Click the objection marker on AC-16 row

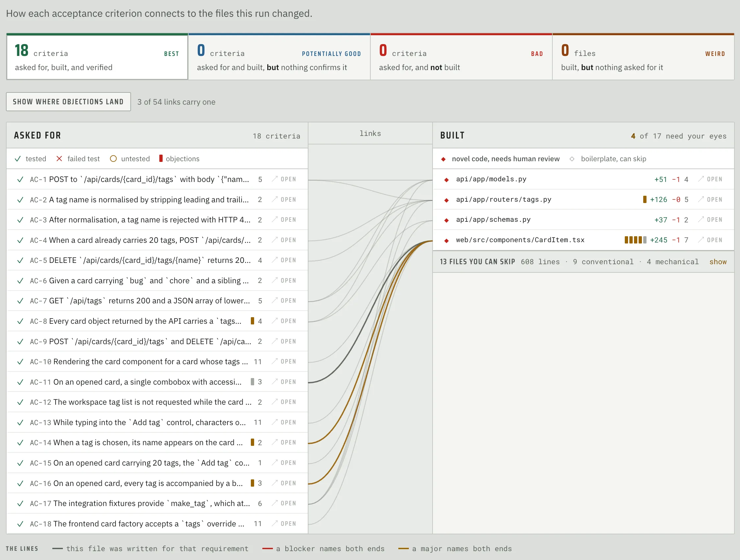252,483
